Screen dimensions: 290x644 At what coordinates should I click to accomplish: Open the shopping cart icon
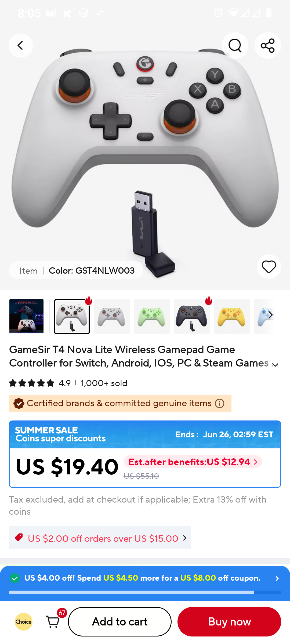[53, 621]
